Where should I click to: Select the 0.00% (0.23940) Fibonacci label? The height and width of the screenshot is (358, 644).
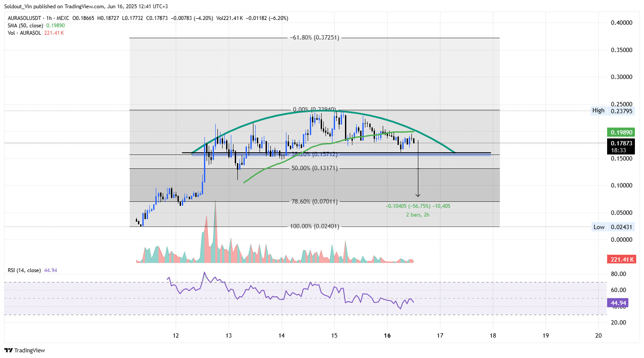click(315, 110)
